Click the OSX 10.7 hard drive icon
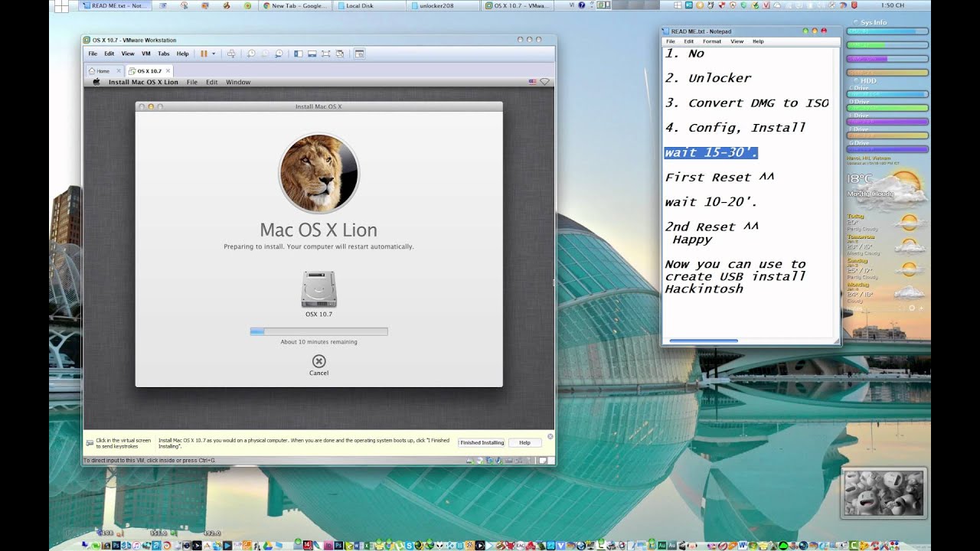Viewport: 980px width, 551px height. pyautogui.click(x=319, y=289)
